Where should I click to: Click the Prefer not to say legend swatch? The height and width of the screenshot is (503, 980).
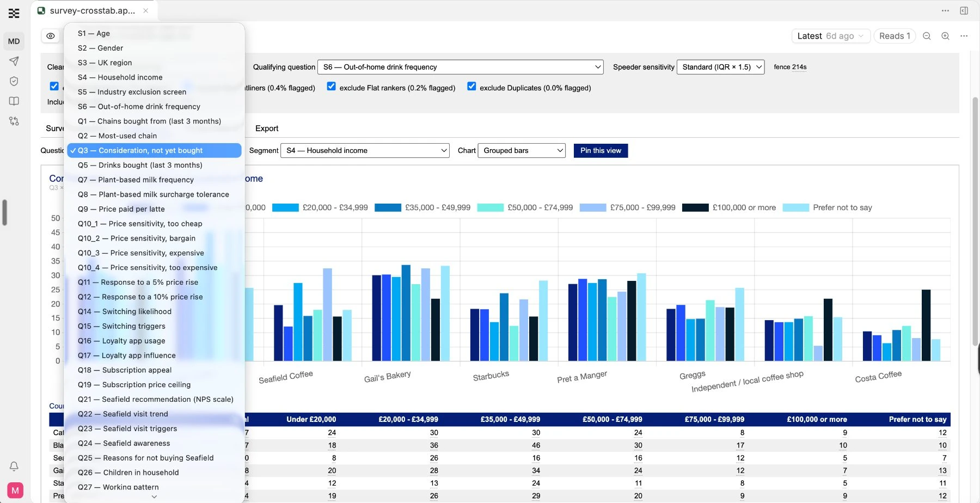click(x=795, y=207)
